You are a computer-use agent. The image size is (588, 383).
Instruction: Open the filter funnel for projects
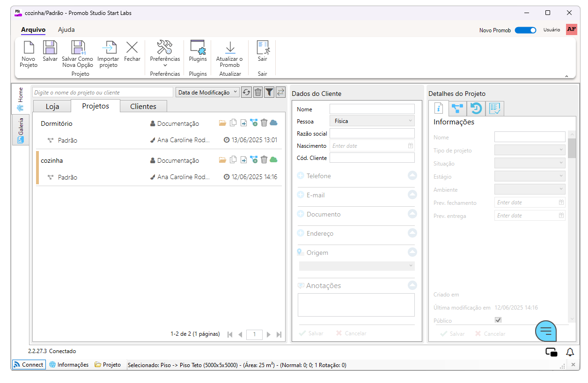click(269, 92)
